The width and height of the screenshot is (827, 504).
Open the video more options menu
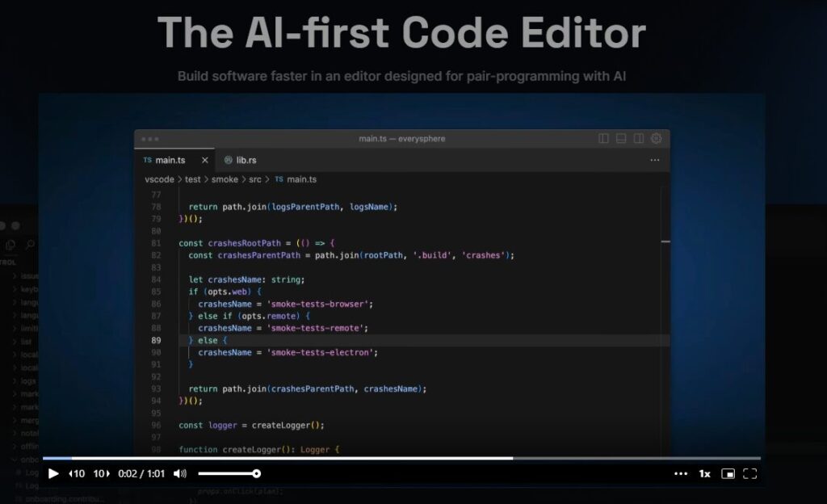click(681, 473)
